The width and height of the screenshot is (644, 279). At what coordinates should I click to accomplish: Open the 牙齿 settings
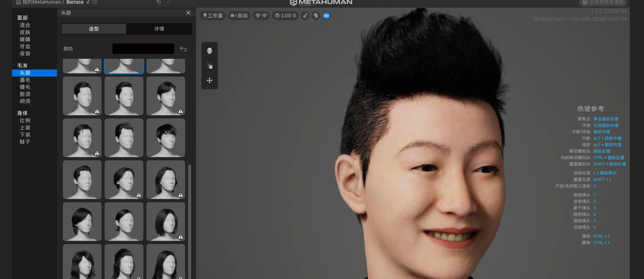25,47
